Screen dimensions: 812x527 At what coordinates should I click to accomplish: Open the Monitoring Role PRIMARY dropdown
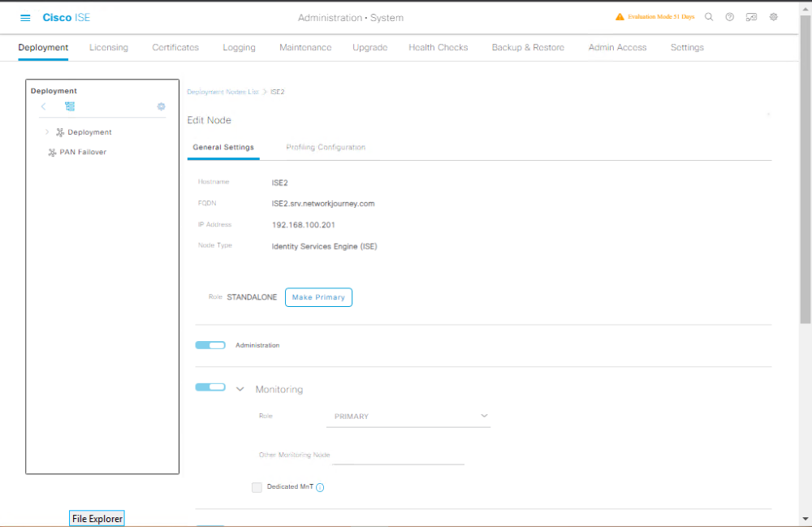pyautogui.click(x=408, y=417)
